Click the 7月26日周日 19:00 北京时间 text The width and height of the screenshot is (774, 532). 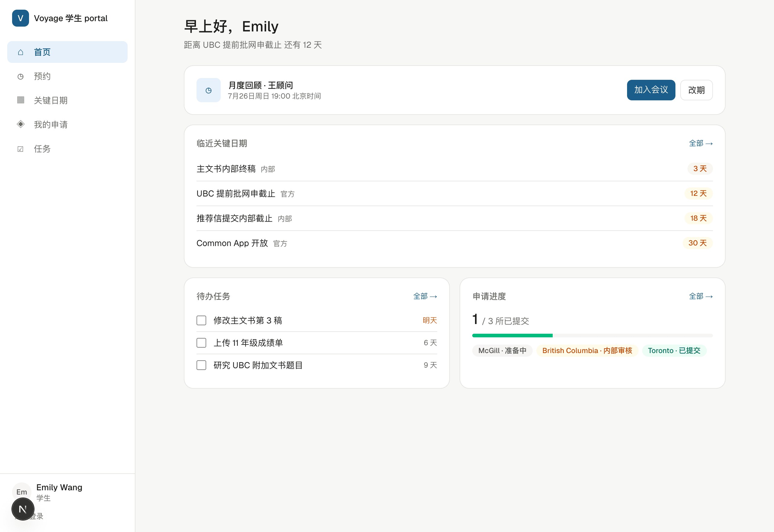(x=274, y=96)
